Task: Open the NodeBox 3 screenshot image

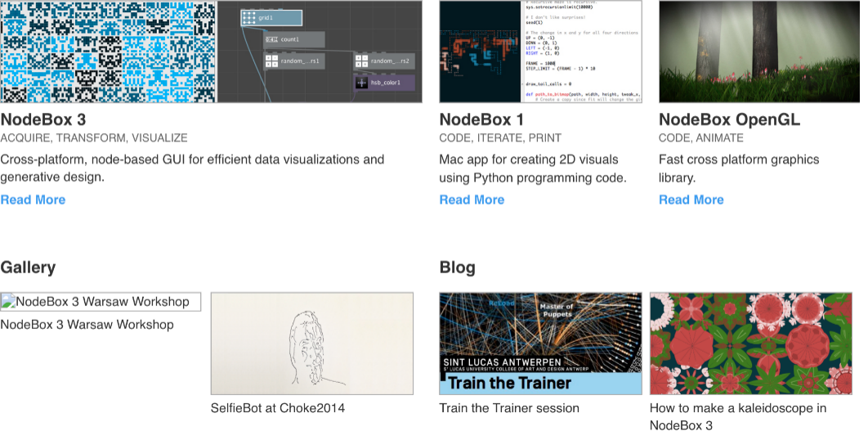Action: click(211, 52)
